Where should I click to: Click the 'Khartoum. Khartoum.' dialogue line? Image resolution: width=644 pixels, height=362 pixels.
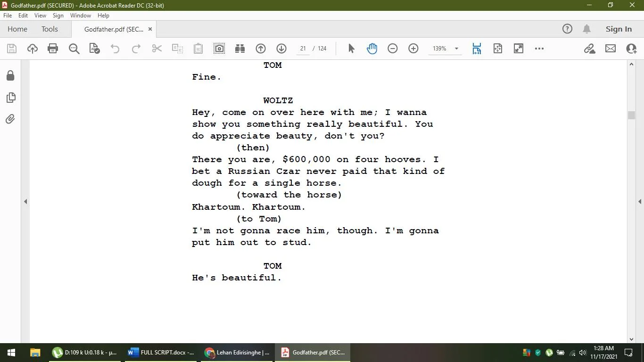pyautogui.click(x=249, y=207)
